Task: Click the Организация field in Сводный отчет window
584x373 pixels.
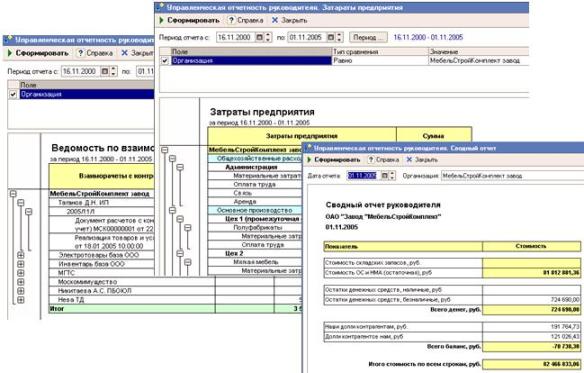Action: click(512, 176)
